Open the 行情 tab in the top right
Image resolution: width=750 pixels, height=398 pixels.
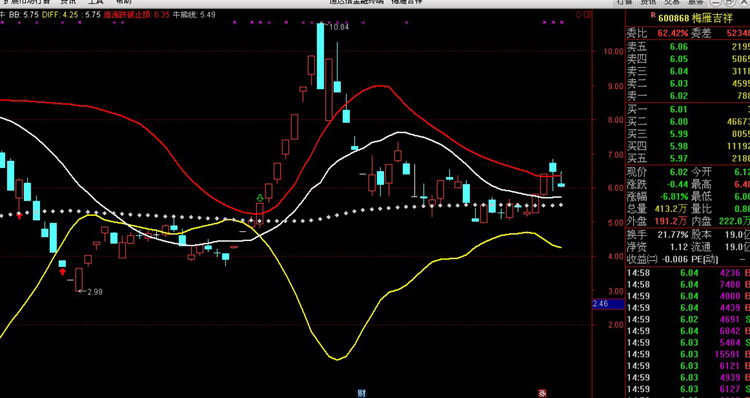tap(624, 2)
